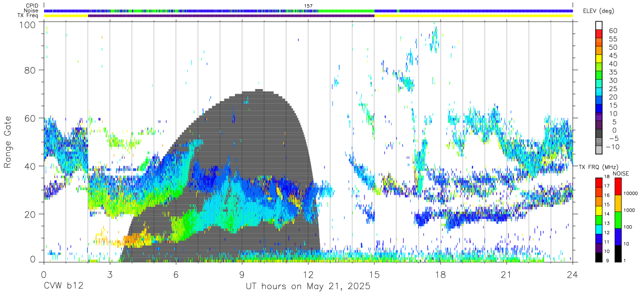Click the cyan segment of TX FRQ colorbar
Viewport: 644px width, 297px height.
tap(599, 229)
